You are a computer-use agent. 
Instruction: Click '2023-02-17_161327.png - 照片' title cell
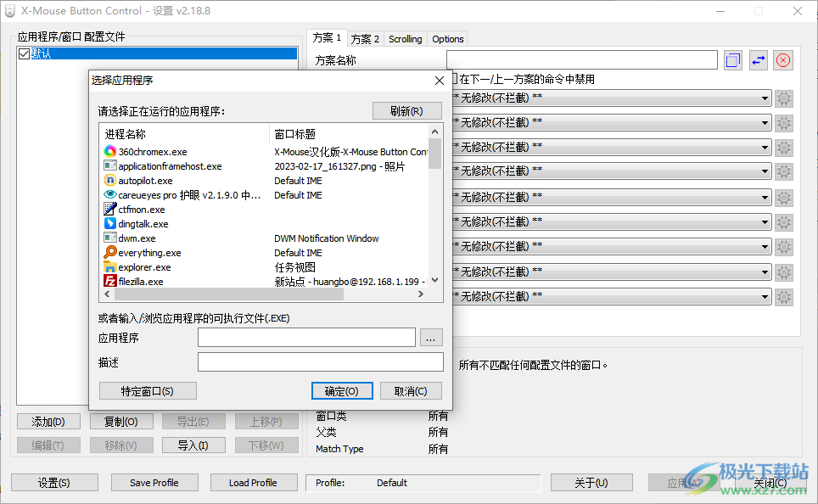click(x=339, y=166)
